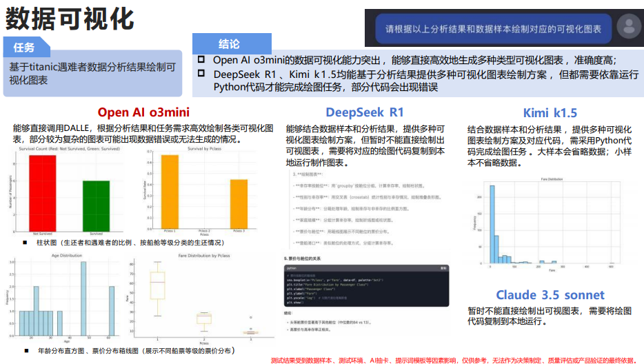Click the python language label of the code block
The width and height of the screenshot is (644, 364).
[x=292, y=268]
